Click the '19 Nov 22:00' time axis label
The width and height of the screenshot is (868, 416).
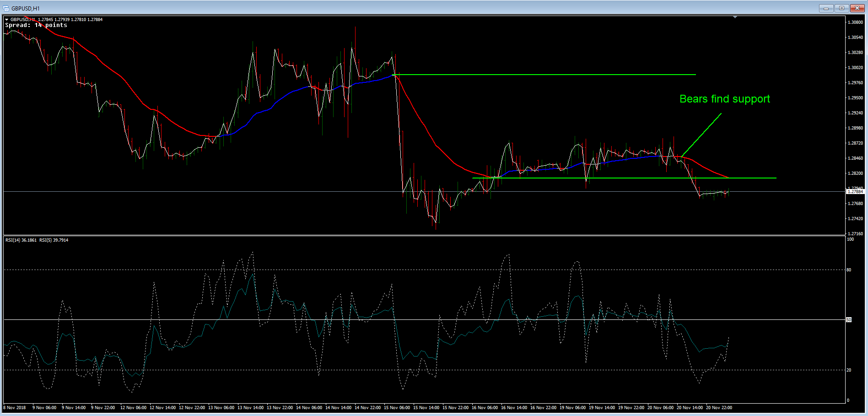point(631,407)
